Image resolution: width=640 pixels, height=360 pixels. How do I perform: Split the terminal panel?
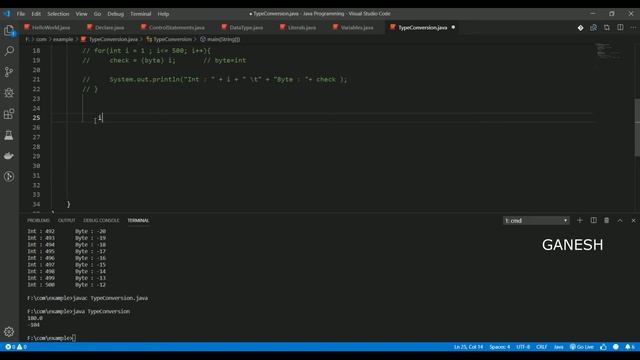tap(593, 220)
